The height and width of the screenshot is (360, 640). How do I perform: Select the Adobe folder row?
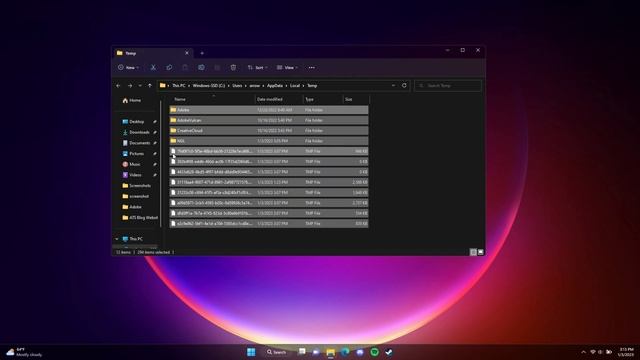click(269, 110)
